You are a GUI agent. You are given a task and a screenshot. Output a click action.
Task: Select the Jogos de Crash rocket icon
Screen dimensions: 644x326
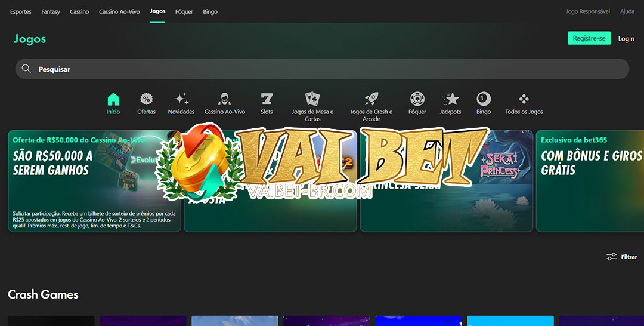click(x=371, y=99)
